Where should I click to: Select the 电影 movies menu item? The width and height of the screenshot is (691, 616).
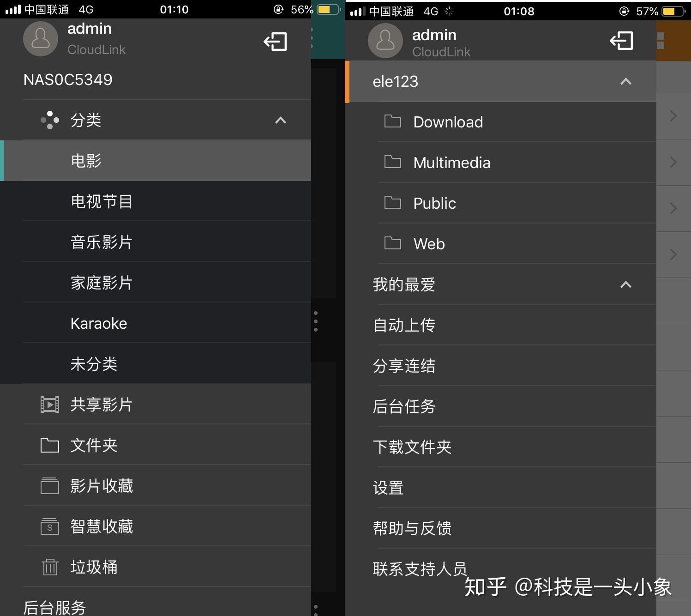click(x=85, y=161)
